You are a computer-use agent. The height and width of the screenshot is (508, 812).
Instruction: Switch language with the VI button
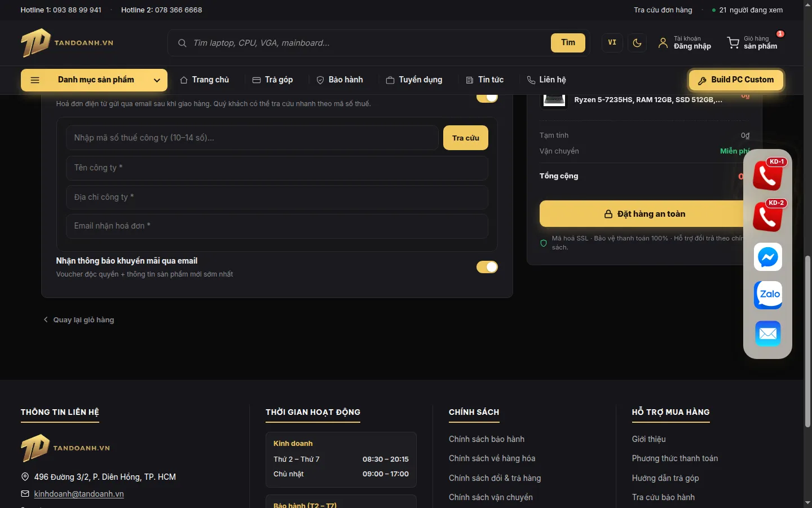pos(612,43)
